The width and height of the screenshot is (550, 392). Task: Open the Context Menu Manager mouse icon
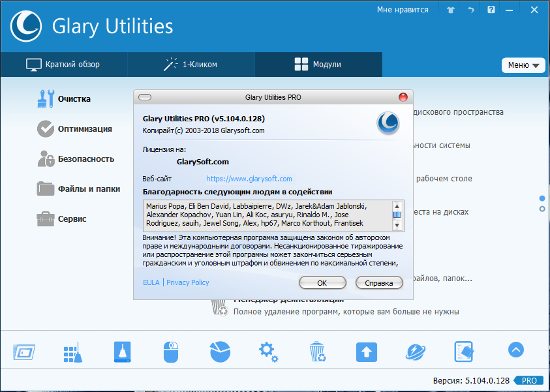point(171,352)
